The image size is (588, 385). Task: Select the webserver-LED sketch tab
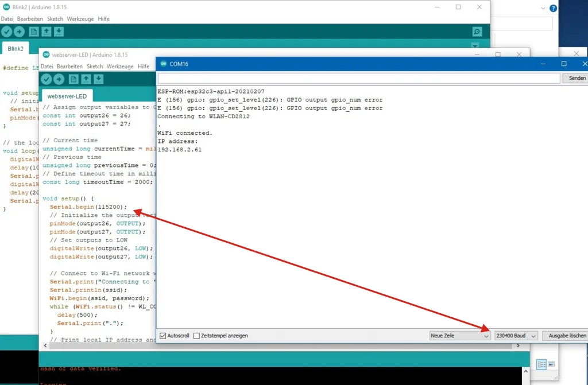click(x=67, y=96)
